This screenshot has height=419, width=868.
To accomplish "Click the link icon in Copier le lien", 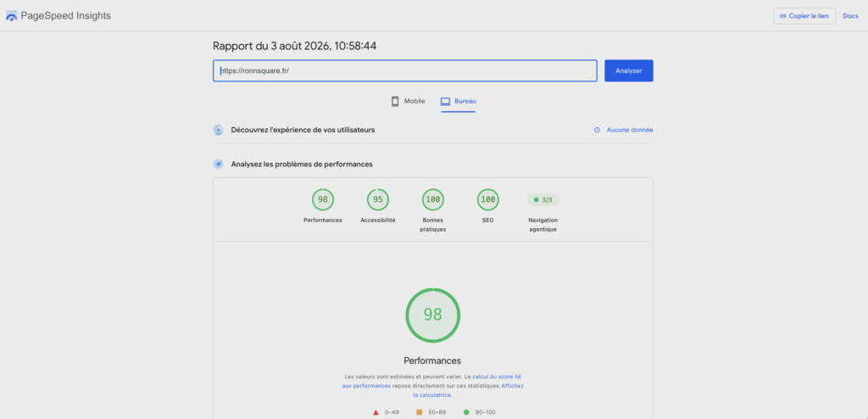I will (x=782, y=16).
